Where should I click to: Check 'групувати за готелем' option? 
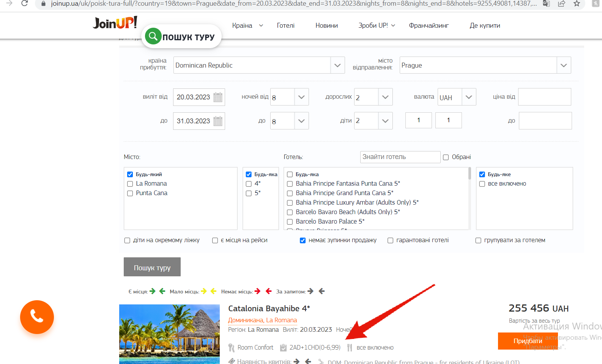coord(478,240)
